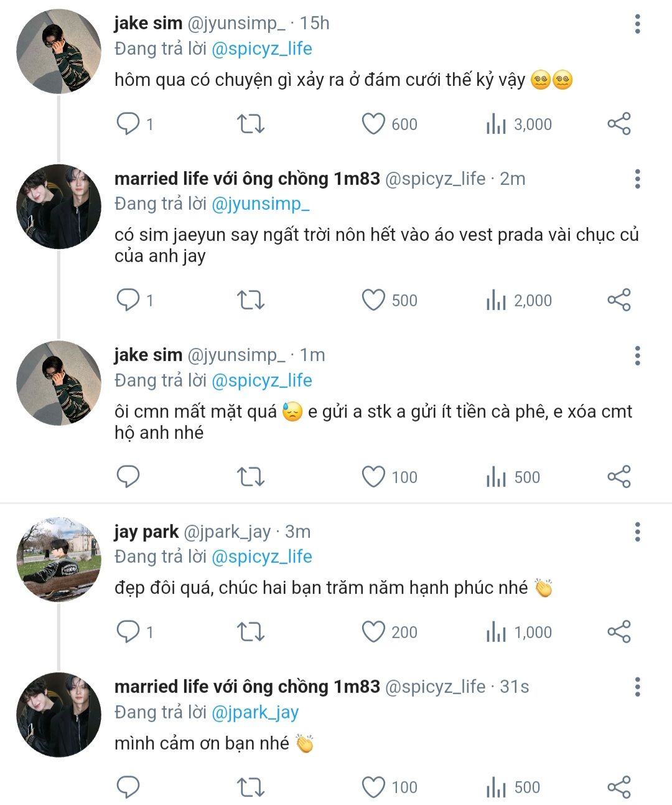Reply to jay park's congratulation tweet
Image resolution: width=672 pixels, height=805 pixels.
click(128, 632)
